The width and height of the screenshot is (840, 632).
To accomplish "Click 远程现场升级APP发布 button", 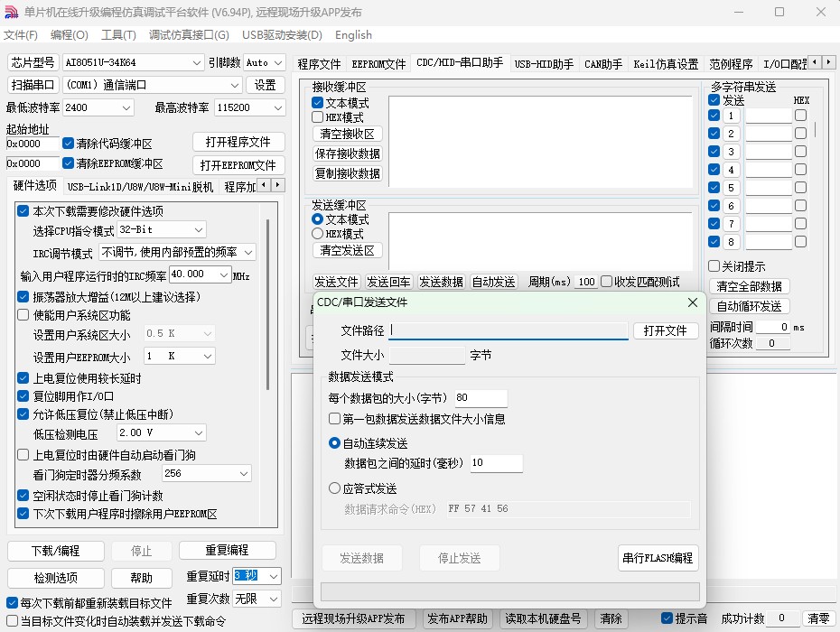I will click(353, 619).
